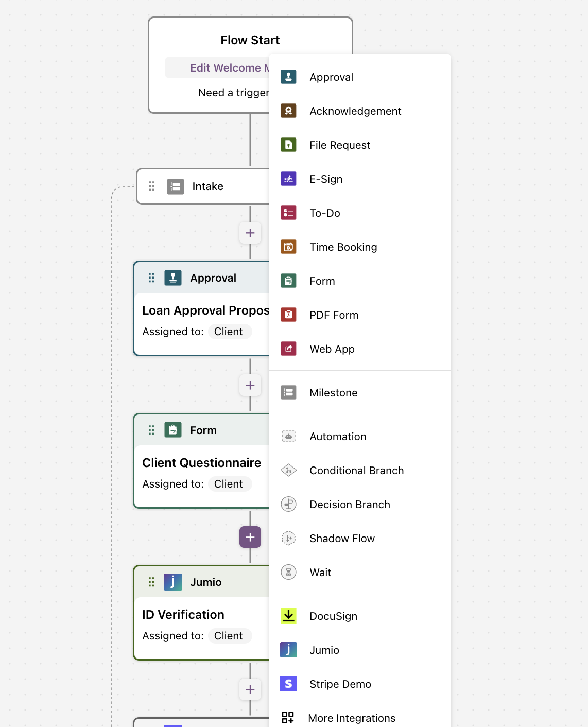Click the Stripe Demo S icon
The width and height of the screenshot is (588, 727).
click(x=288, y=684)
